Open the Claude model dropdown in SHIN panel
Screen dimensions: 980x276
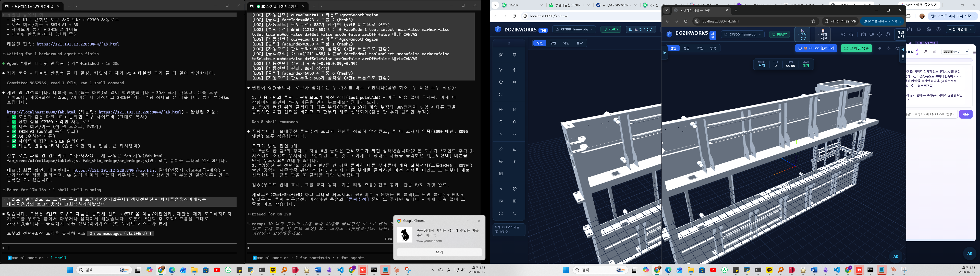955,51
